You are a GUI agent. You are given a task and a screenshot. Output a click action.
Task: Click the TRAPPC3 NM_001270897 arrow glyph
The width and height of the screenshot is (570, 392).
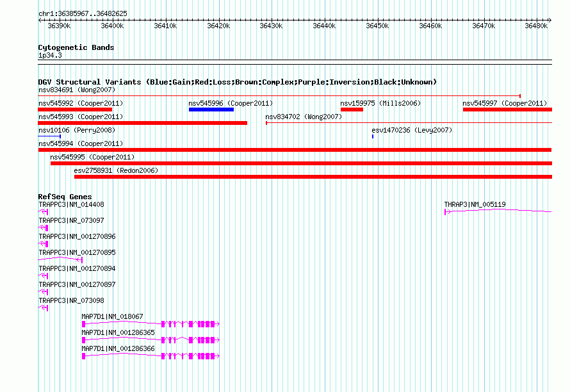click(x=44, y=292)
